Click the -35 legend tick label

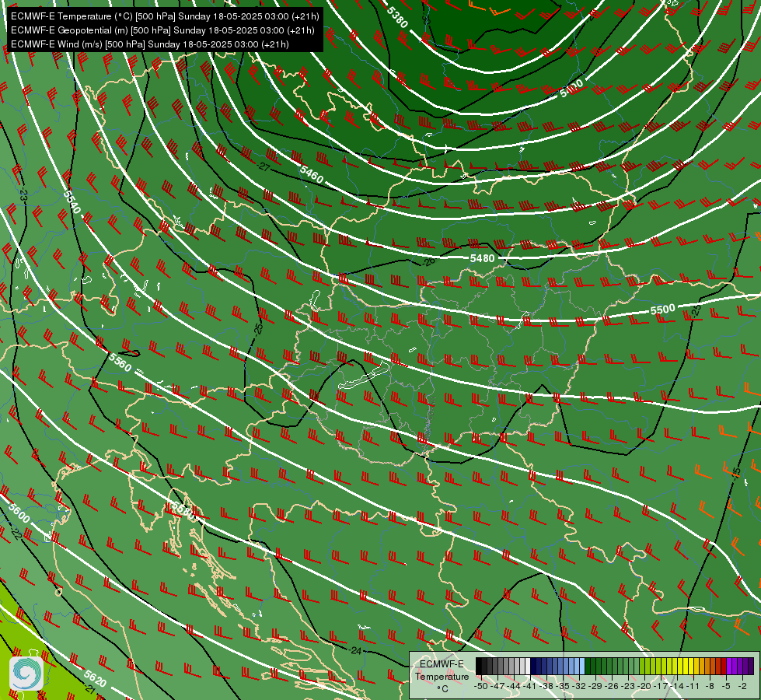pos(563,687)
